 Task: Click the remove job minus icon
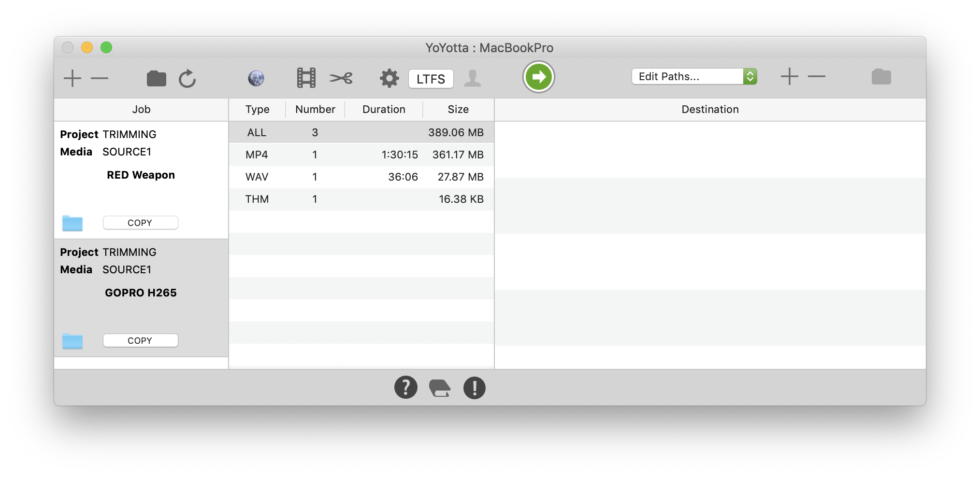coord(100,78)
